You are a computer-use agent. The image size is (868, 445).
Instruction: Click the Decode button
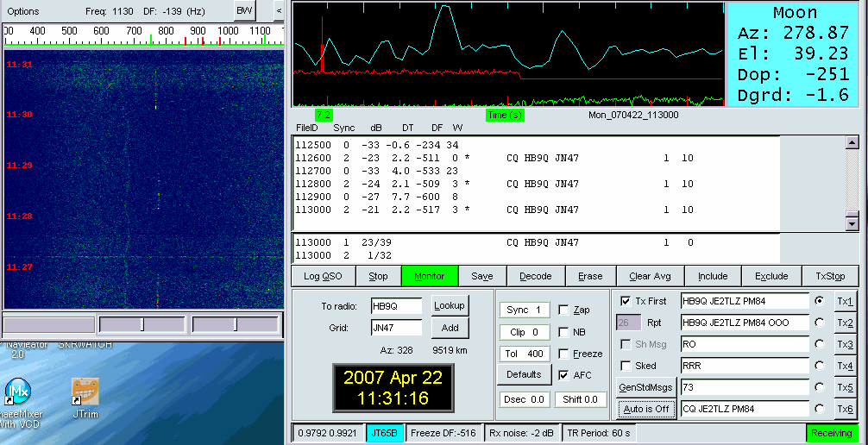pos(535,276)
